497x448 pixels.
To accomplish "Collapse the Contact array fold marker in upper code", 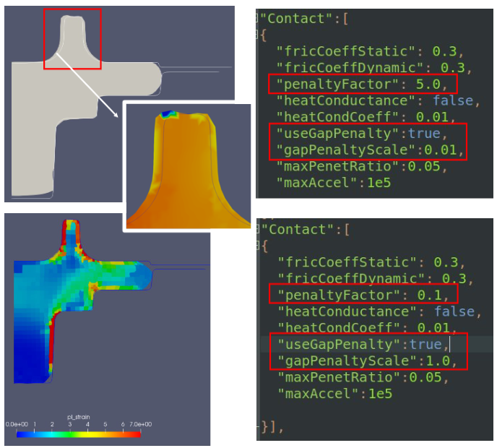I will tap(257, 17).
